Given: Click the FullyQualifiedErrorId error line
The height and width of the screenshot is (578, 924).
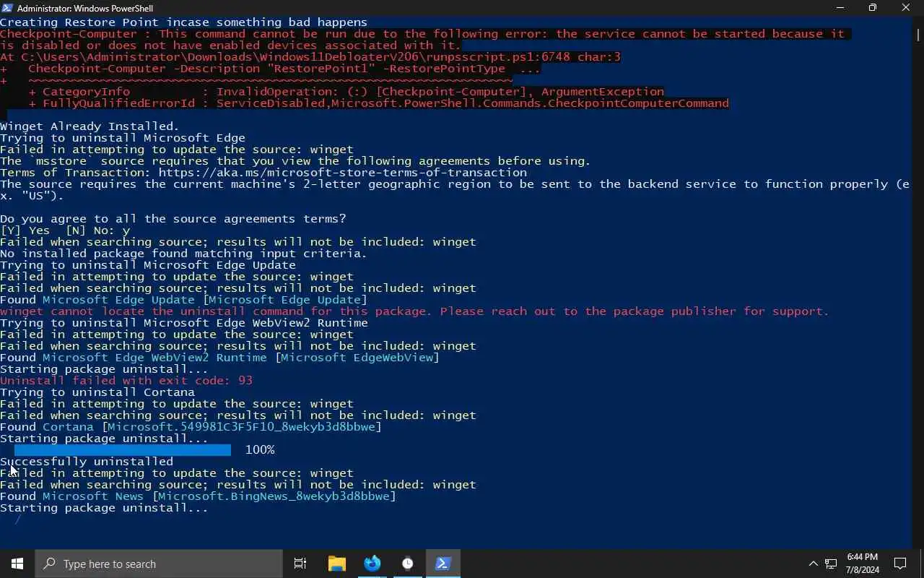Looking at the screenshot, I should (x=378, y=103).
